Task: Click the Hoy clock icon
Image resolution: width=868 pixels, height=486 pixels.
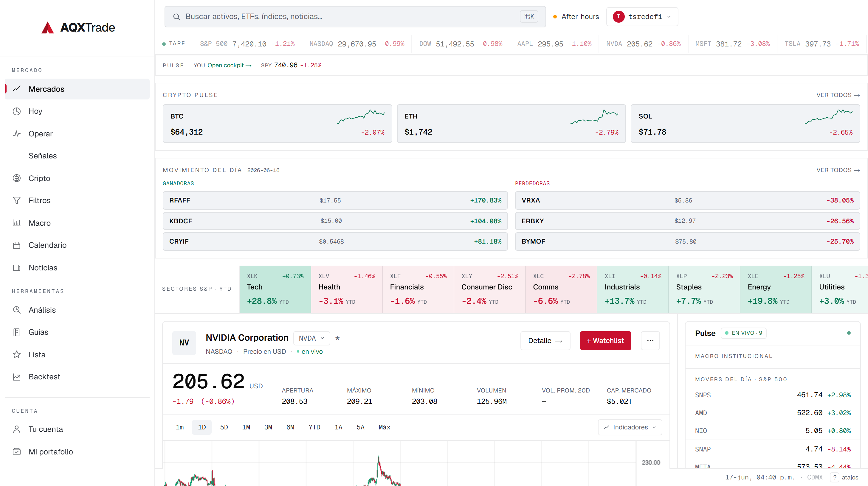Action: pos(16,111)
